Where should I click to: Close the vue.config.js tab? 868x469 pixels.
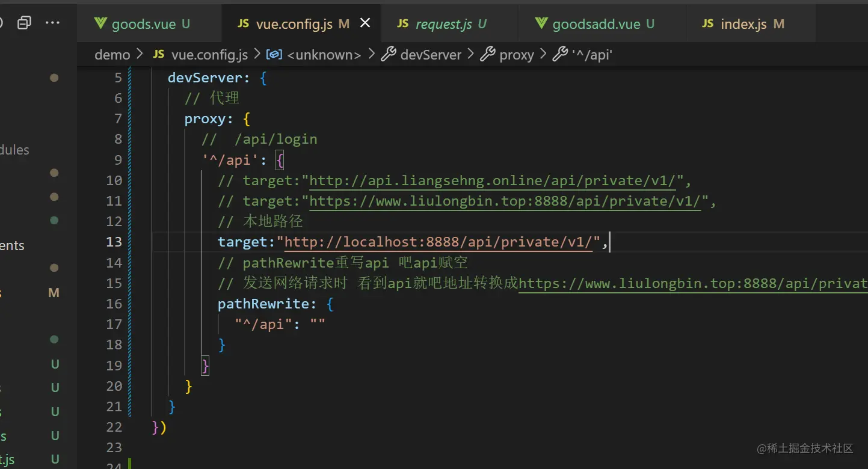coord(365,23)
